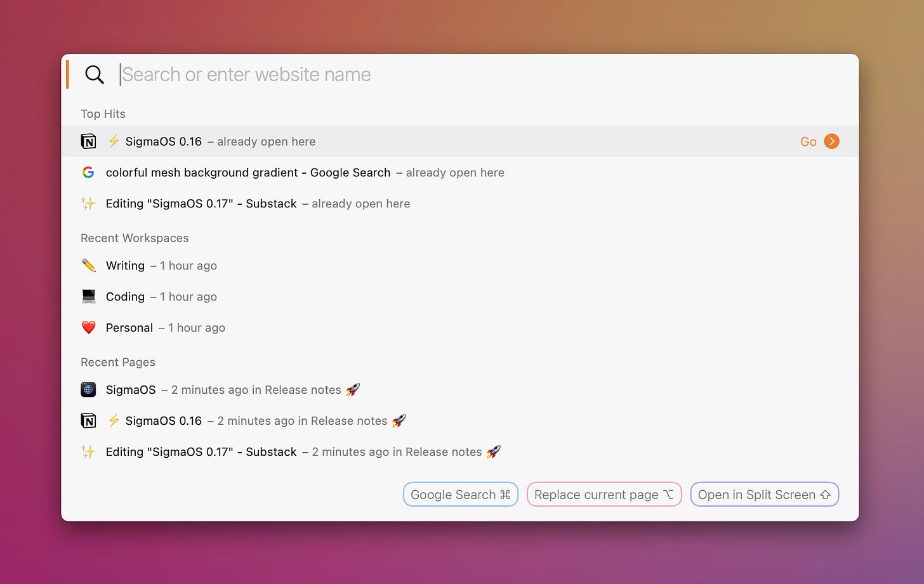The height and width of the screenshot is (584, 924).
Task: Click the Google Search ⌘ button
Action: point(461,495)
